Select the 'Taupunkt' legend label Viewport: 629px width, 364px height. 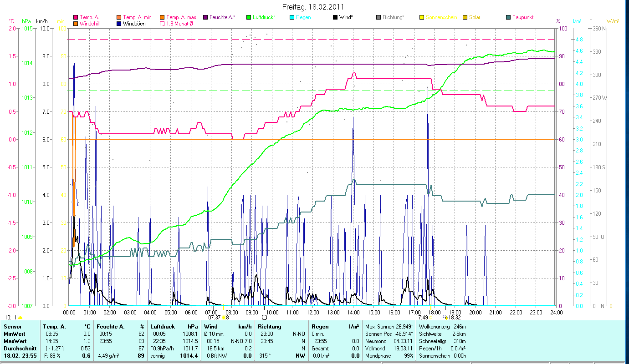point(523,17)
